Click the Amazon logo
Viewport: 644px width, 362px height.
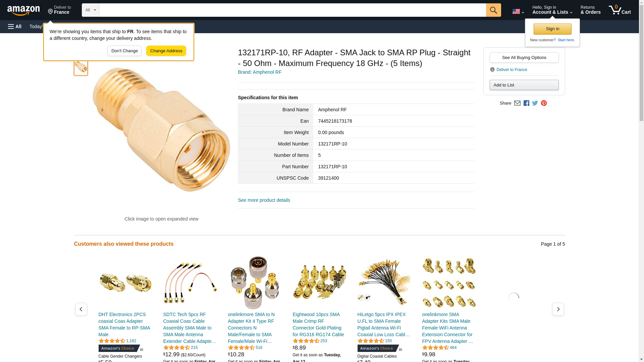point(23,10)
